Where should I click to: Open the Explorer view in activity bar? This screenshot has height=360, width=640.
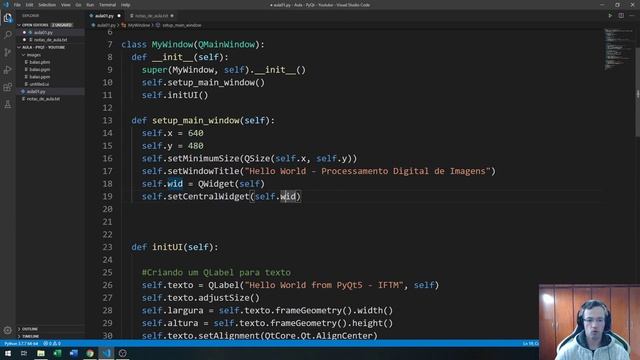point(8,18)
